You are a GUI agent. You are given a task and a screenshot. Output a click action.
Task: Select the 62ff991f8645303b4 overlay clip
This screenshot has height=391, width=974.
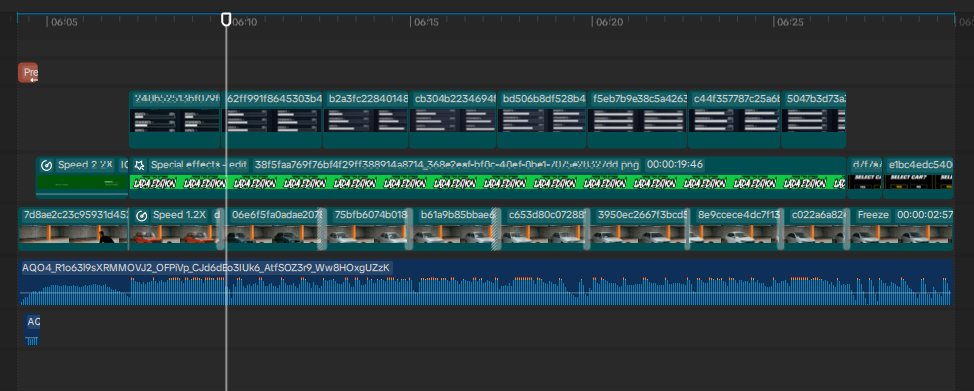(x=271, y=119)
